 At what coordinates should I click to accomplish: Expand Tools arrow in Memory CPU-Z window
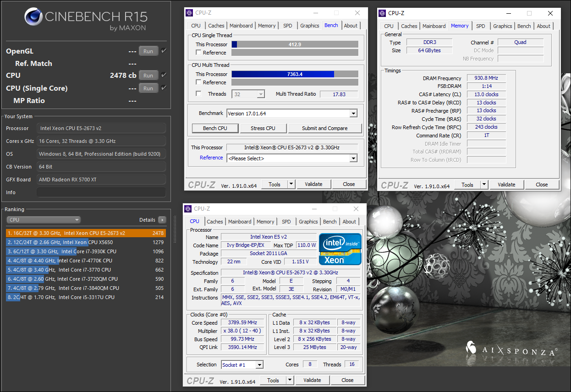coord(484,185)
